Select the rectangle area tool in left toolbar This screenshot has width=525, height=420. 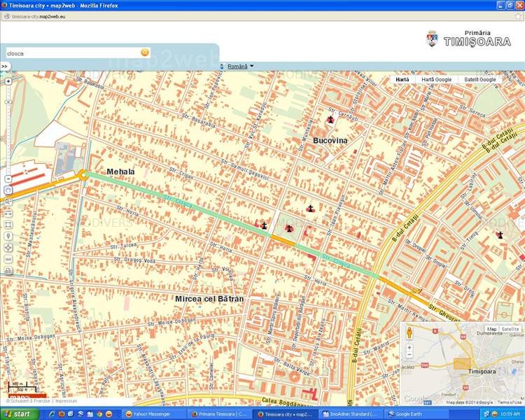[8, 225]
